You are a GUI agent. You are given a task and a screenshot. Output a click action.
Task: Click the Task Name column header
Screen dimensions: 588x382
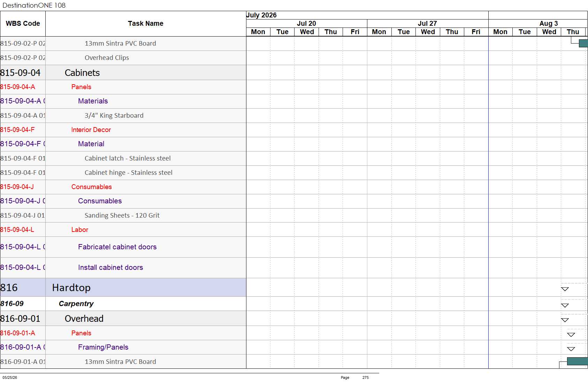pos(146,23)
